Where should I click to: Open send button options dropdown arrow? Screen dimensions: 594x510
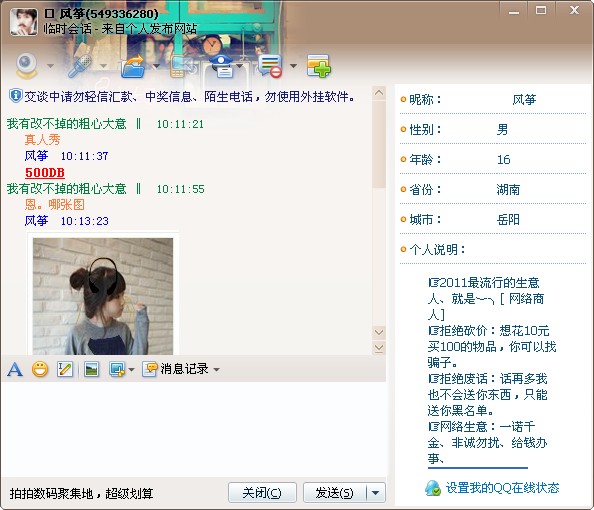pyautogui.click(x=376, y=493)
